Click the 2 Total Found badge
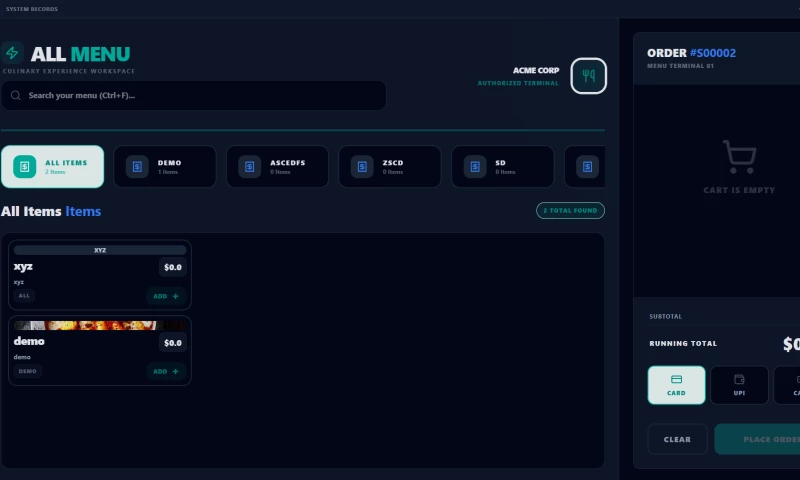Image resolution: width=800 pixels, height=480 pixels. tap(570, 211)
